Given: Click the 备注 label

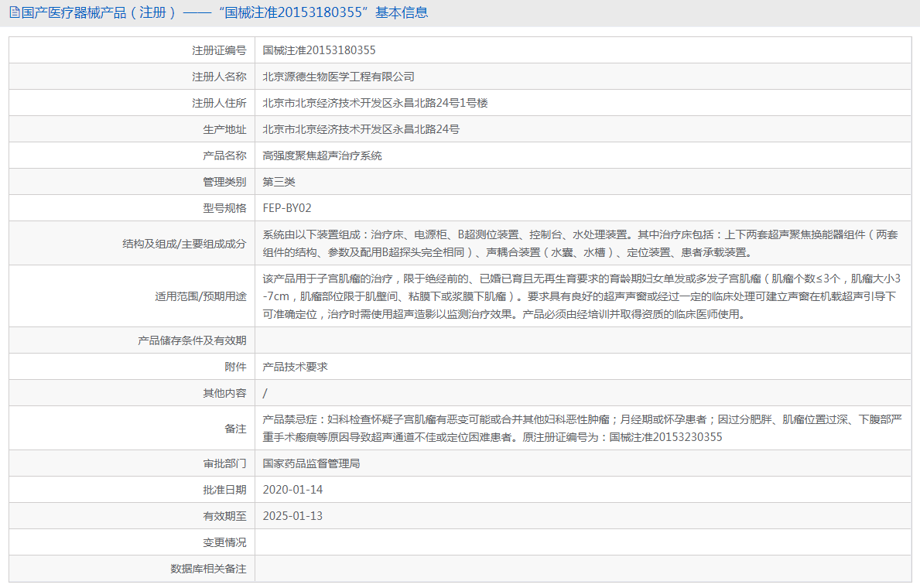Looking at the screenshot, I should (235, 429).
